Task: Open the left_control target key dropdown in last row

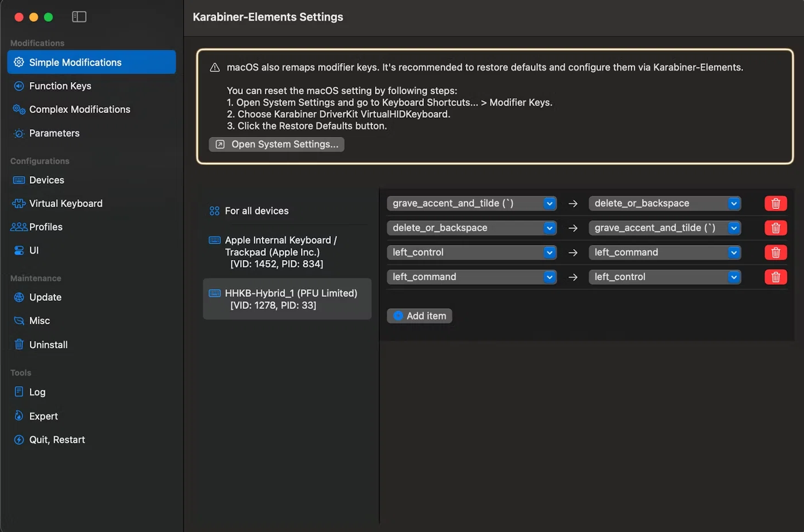Action: (x=664, y=277)
